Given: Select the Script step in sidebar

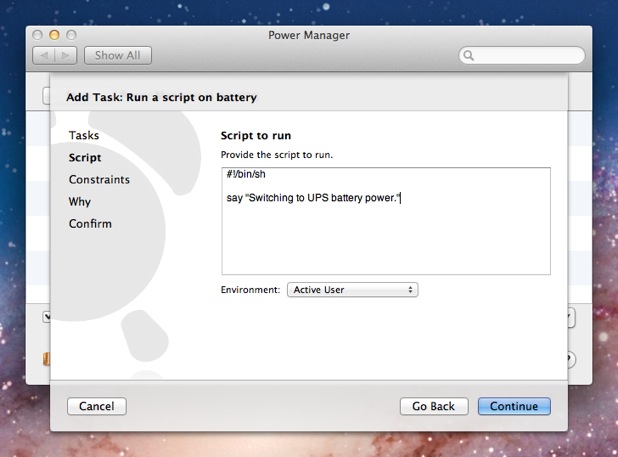Looking at the screenshot, I should [85, 157].
